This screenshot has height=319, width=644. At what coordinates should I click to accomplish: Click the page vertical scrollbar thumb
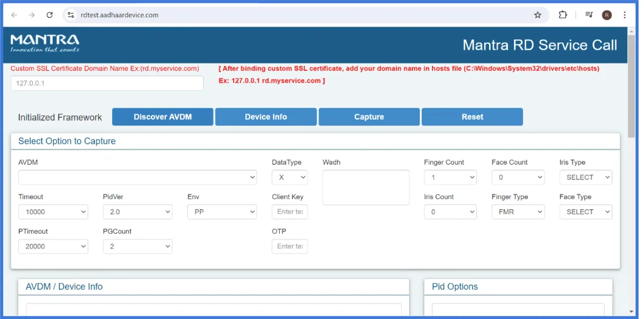click(631, 86)
